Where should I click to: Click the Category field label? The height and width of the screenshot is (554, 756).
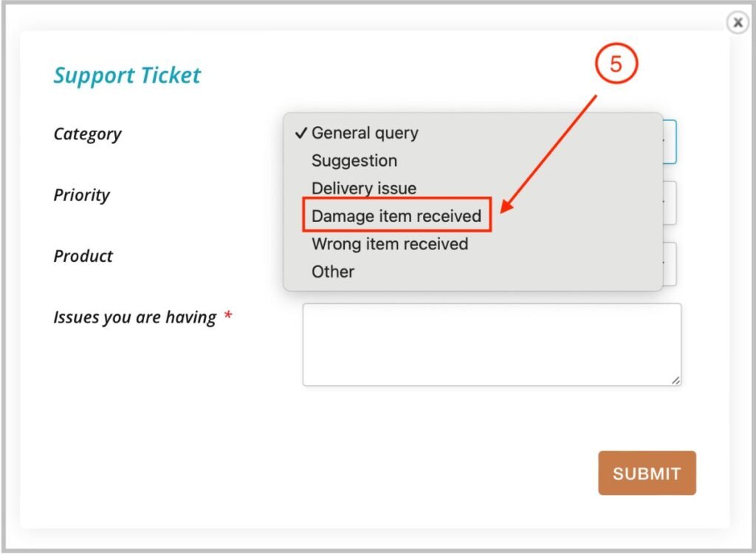[87, 134]
